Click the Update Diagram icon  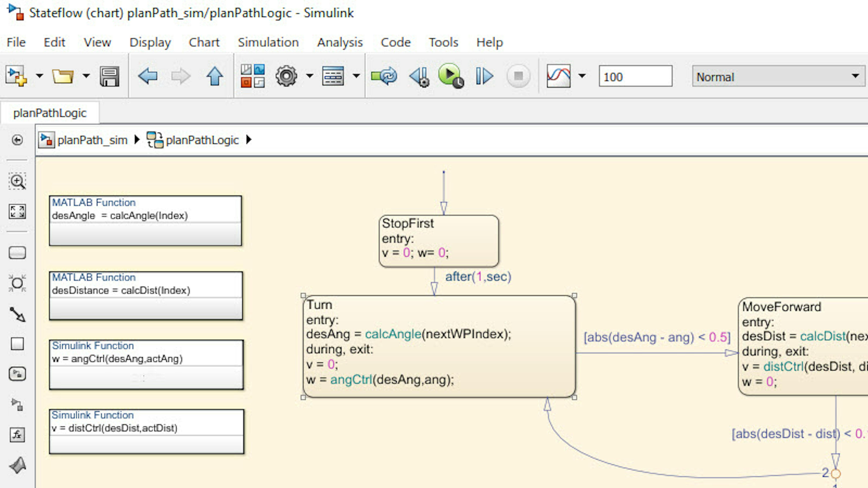pos(384,76)
